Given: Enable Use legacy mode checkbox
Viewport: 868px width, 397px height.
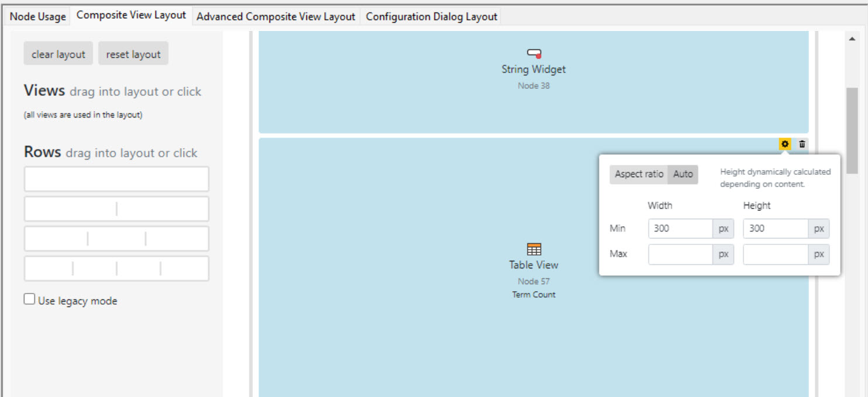Looking at the screenshot, I should click(x=29, y=299).
